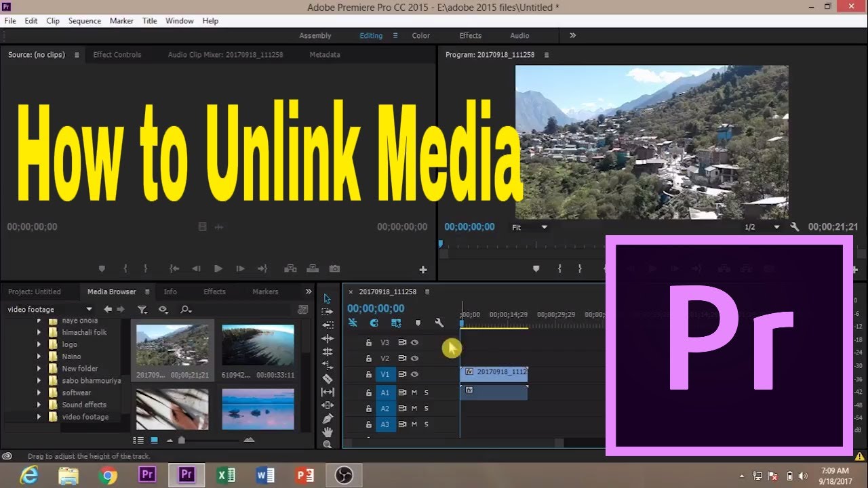Expand the himachali folk folder

(x=39, y=332)
